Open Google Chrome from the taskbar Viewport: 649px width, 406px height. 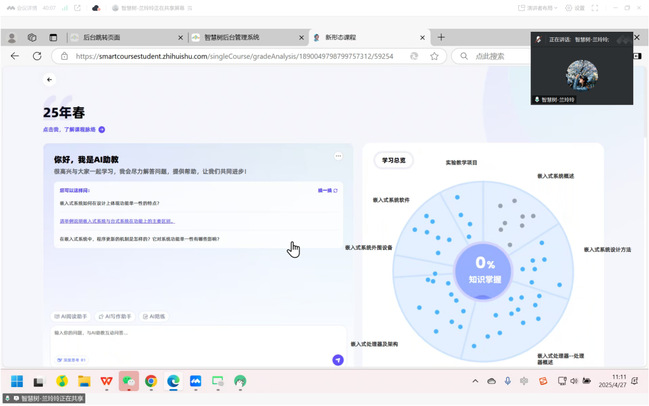click(x=150, y=381)
